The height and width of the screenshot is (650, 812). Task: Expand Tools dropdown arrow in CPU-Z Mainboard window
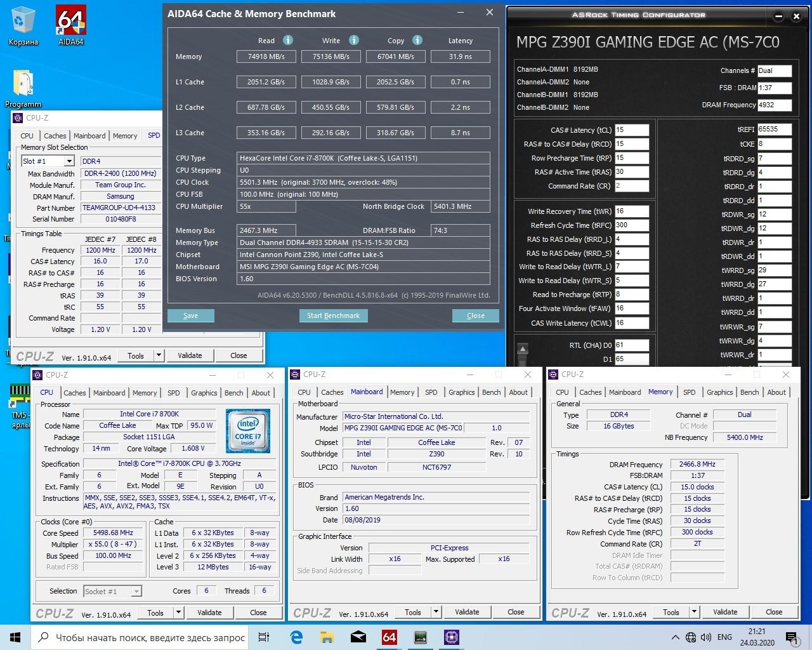(x=436, y=612)
